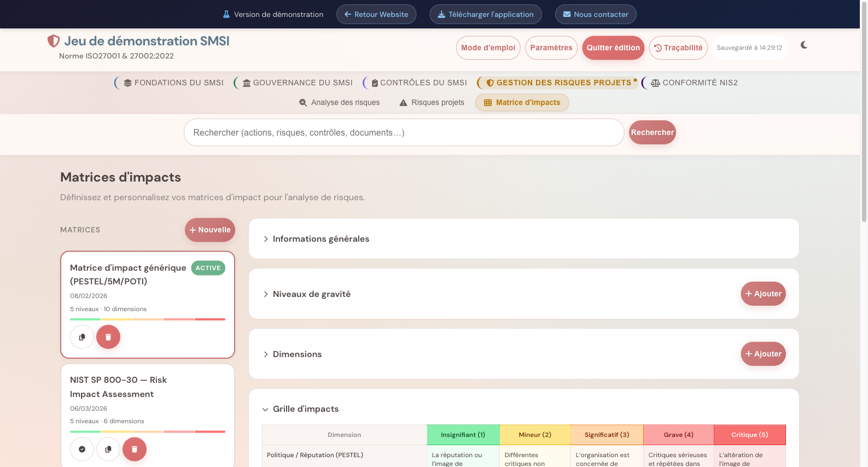Collapse the Grille d'impacts section

305,409
